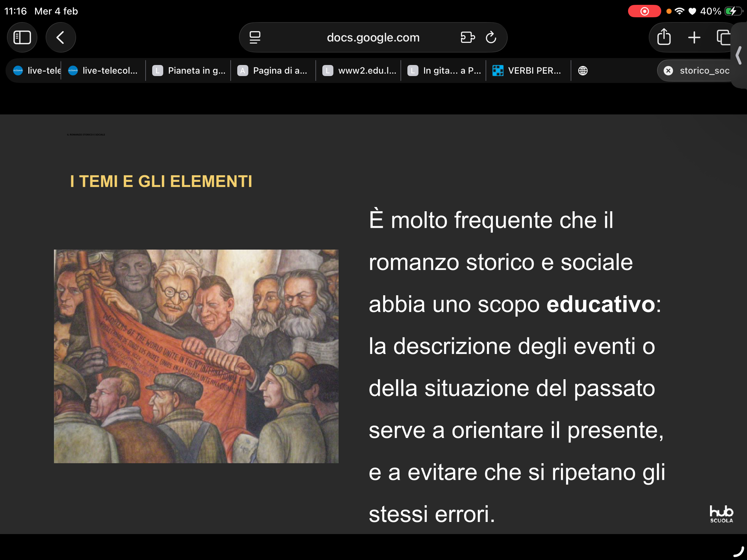747x560 pixels.
Task: Open a new tab with plus
Action: 694,37
